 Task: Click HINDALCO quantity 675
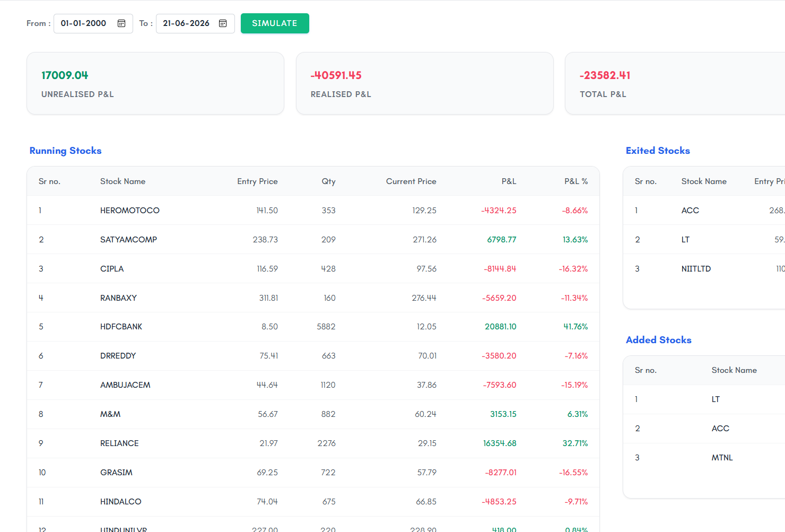[x=329, y=502]
